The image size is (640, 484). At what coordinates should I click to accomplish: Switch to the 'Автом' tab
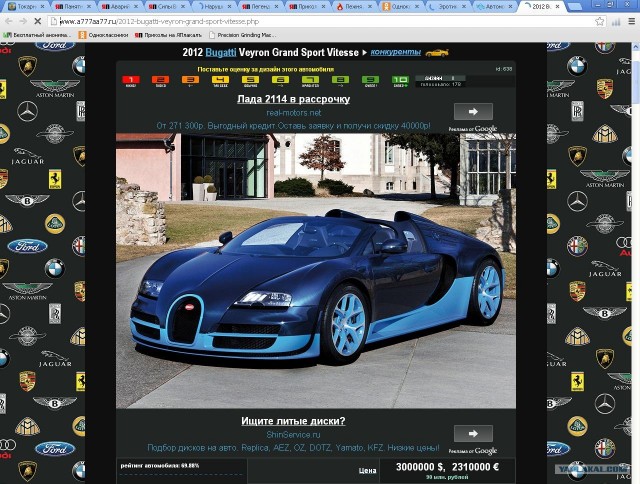point(493,7)
